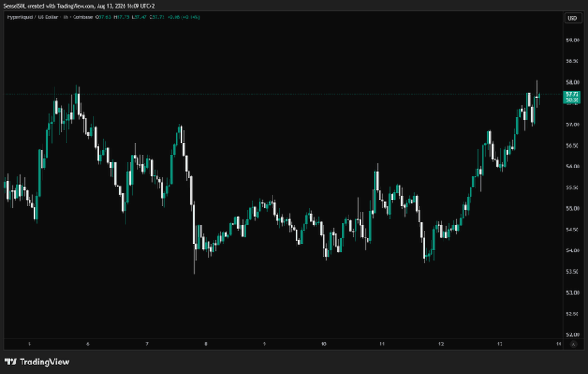Viewport: 588px width, 374px height.
Task: Click the 58.50 price axis label
Action: (572, 61)
